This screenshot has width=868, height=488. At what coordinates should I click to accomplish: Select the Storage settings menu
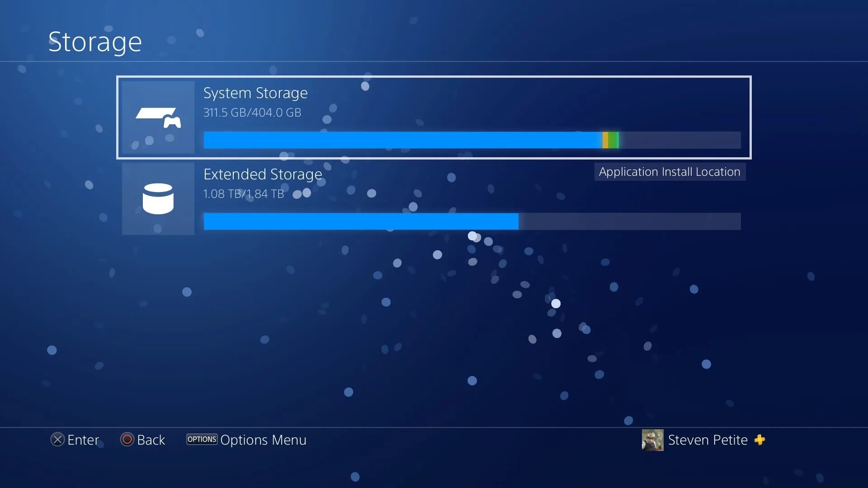pos(95,41)
